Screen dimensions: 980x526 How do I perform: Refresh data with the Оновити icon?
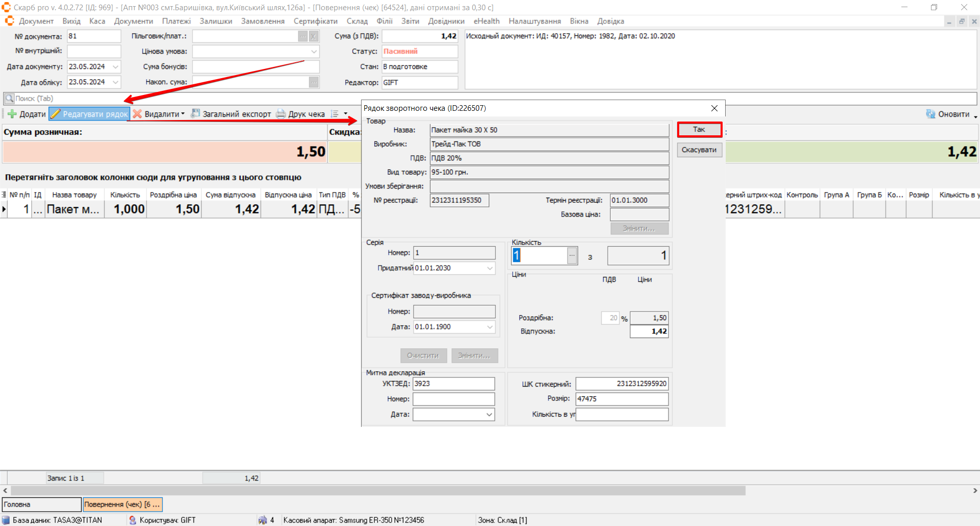(930, 114)
